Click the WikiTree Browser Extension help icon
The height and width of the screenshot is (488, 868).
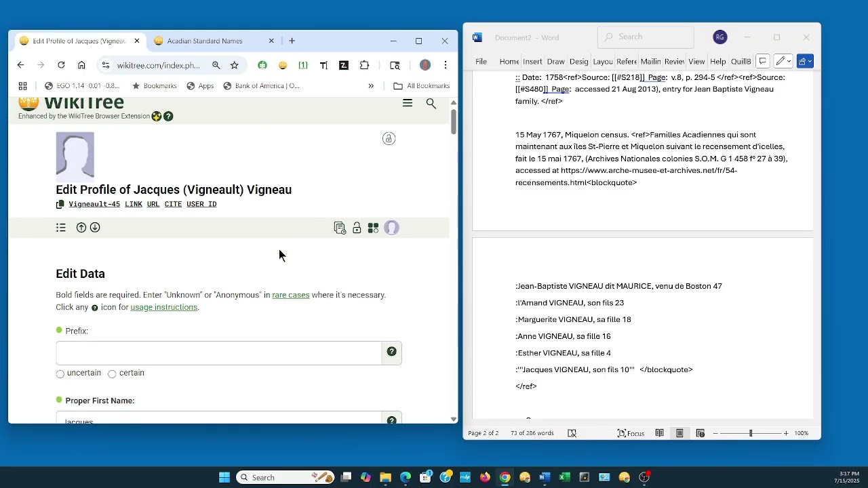click(168, 117)
